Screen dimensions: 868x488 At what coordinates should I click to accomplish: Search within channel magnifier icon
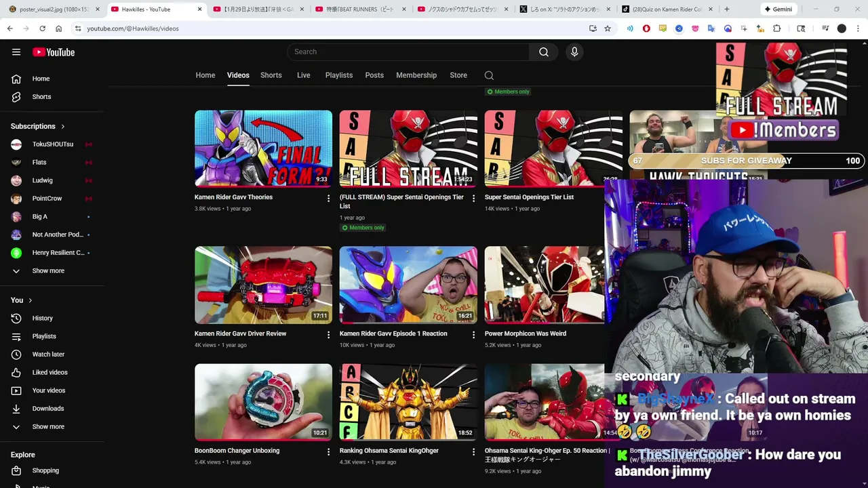pyautogui.click(x=489, y=75)
